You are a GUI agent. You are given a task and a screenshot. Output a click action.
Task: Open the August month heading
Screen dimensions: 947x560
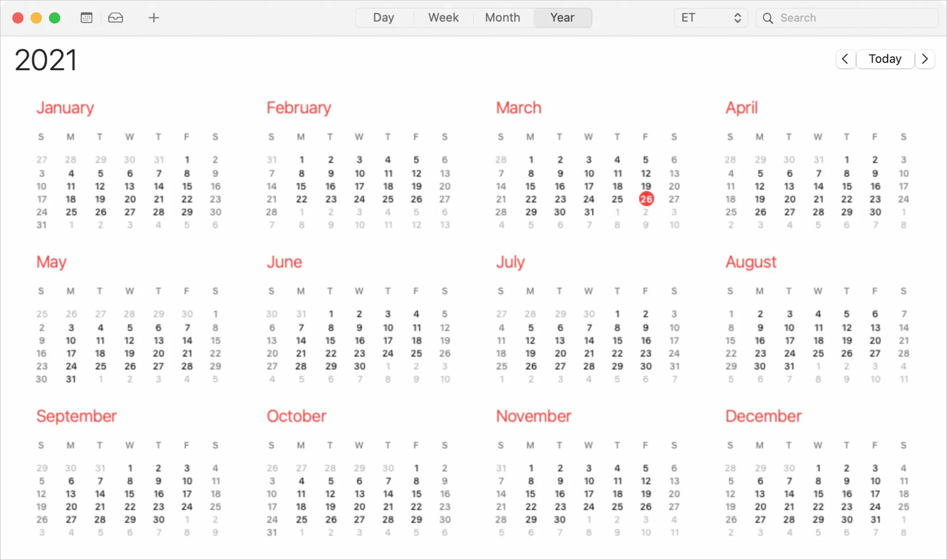[750, 262]
